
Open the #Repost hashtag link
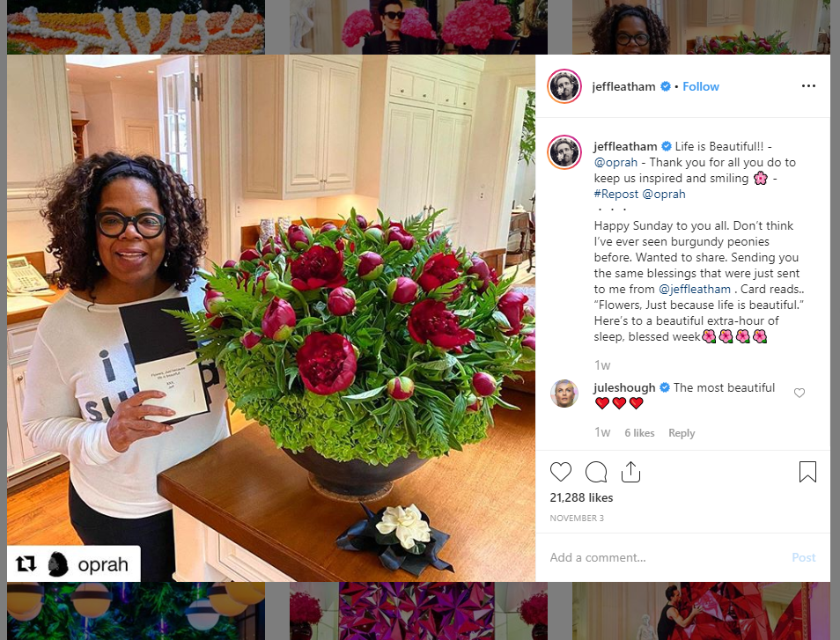point(616,194)
